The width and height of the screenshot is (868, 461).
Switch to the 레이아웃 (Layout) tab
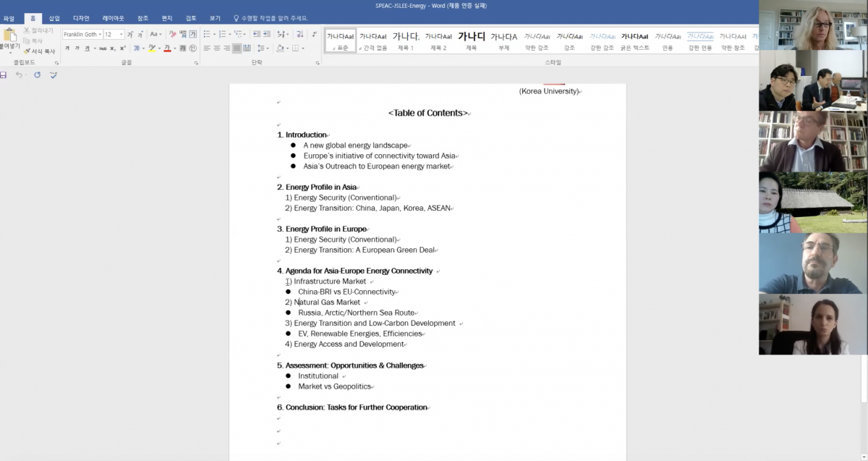114,18
